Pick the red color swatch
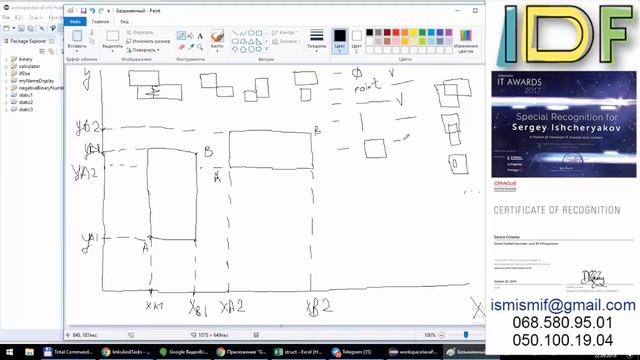 point(396,33)
